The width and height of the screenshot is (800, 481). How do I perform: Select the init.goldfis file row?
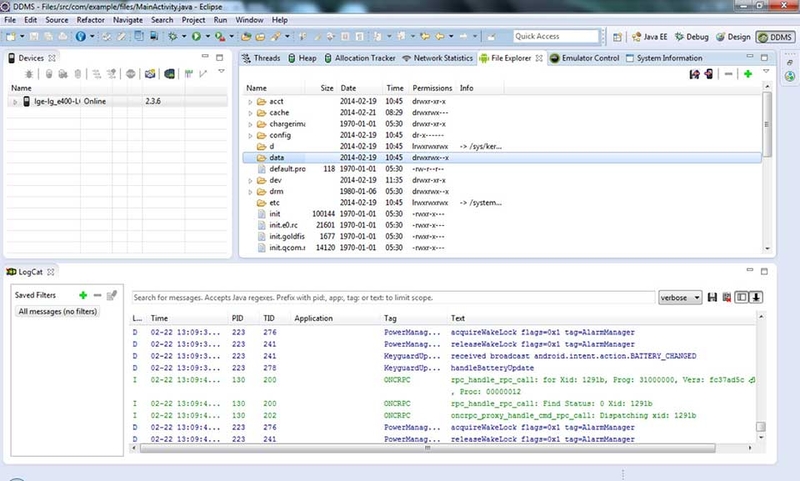(x=502, y=236)
